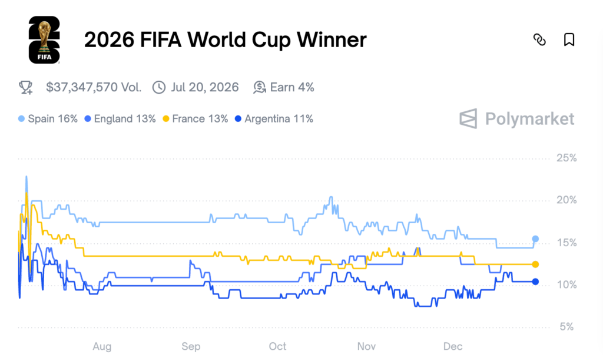
Task: Click the Spain light-blue legend dot
Action: (22, 119)
